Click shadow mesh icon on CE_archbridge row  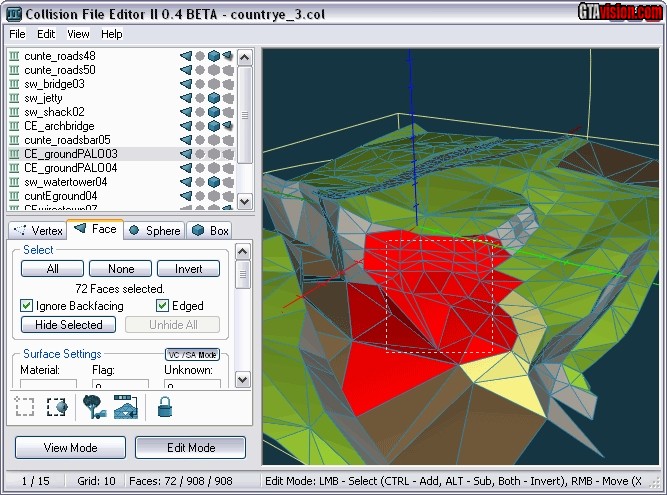click(228, 126)
